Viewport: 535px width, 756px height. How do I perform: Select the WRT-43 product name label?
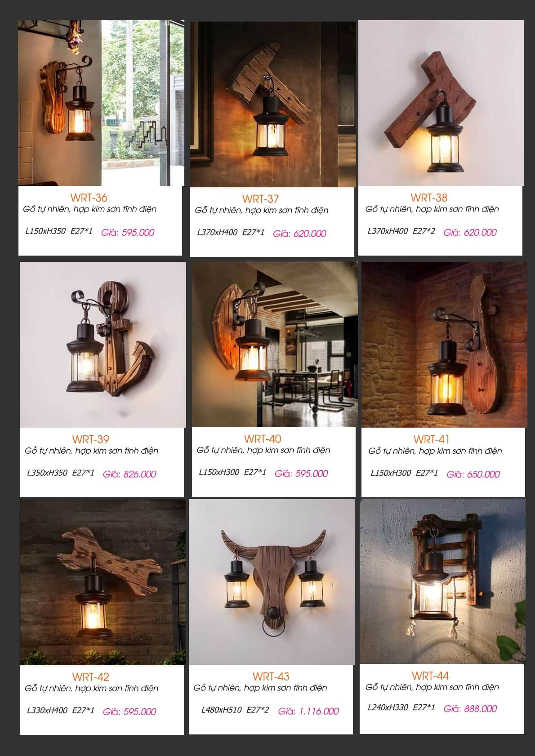271,676
